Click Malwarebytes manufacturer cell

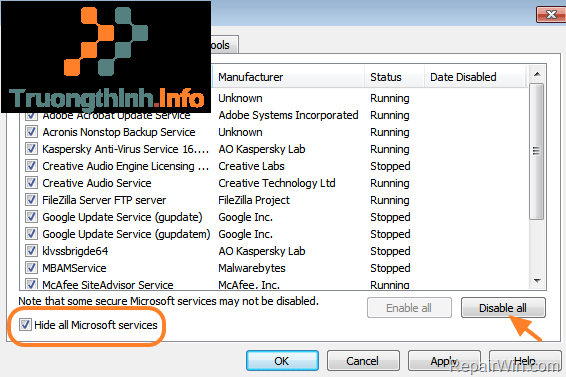click(x=252, y=268)
